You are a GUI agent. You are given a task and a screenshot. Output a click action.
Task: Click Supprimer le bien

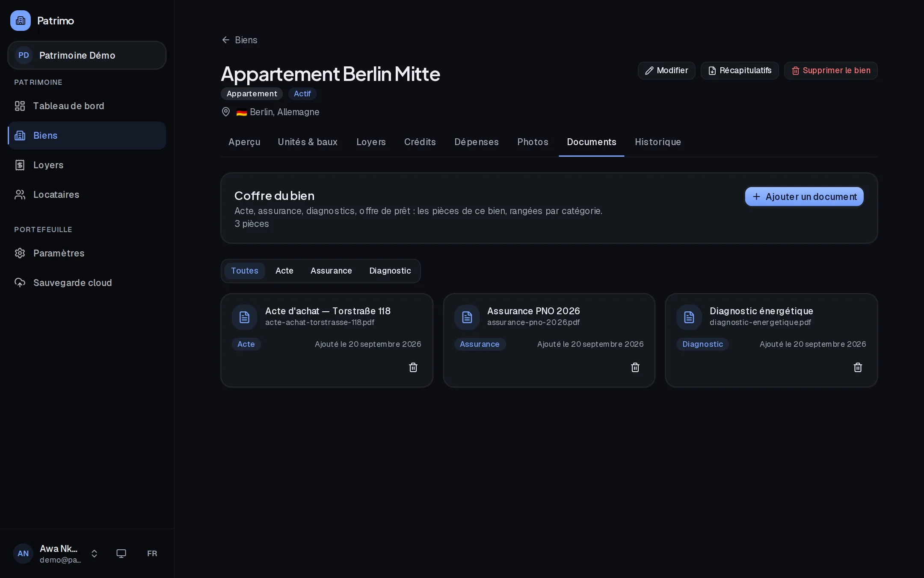(x=831, y=71)
